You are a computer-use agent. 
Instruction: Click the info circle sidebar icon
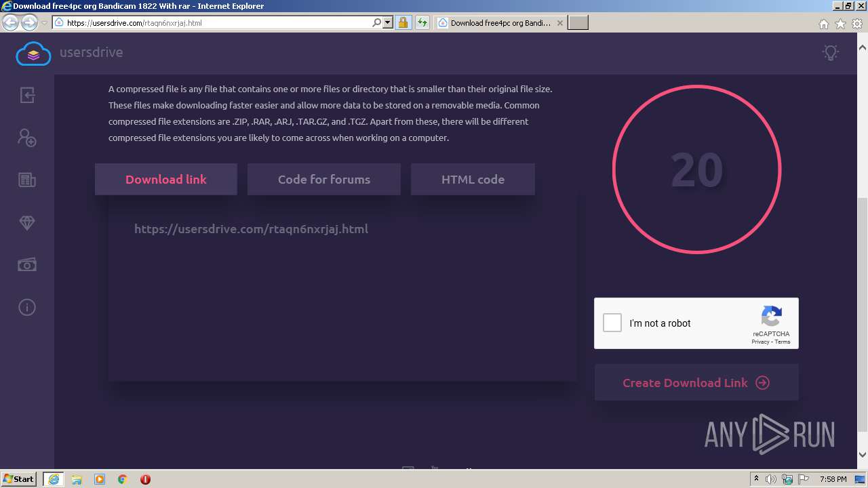27,308
